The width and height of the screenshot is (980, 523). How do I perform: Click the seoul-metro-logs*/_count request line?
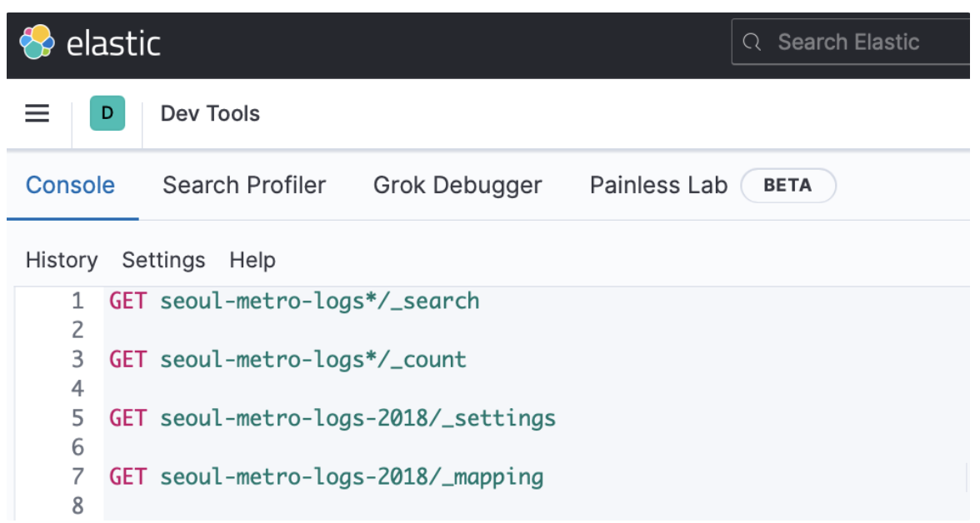click(x=287, y=360)
